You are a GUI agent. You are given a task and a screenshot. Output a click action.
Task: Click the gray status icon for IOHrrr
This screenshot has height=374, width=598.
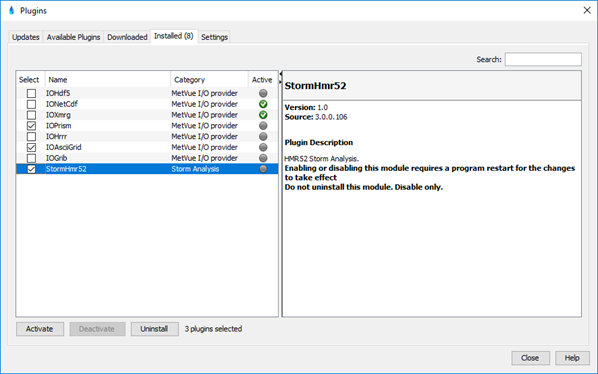(263, 136)
